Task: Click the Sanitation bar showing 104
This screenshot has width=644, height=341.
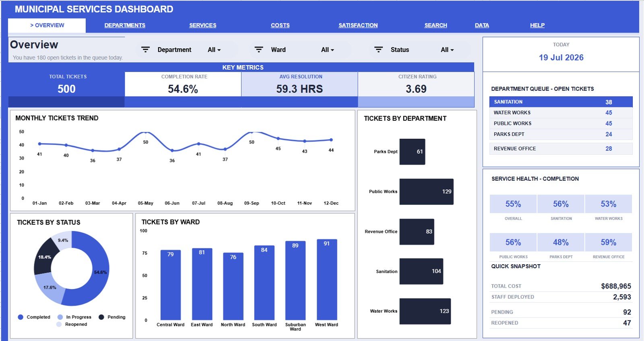Action: tap(421, 271)
